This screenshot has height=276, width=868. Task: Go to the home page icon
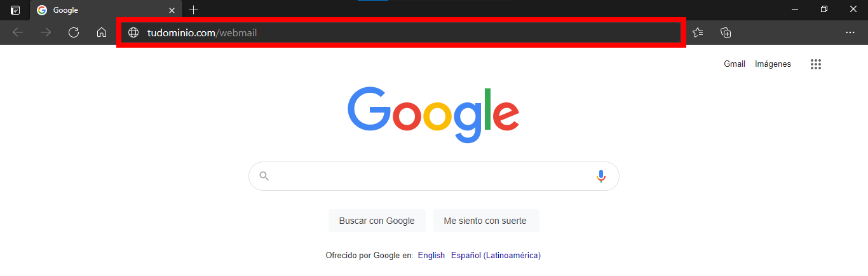tap(102, 32)
